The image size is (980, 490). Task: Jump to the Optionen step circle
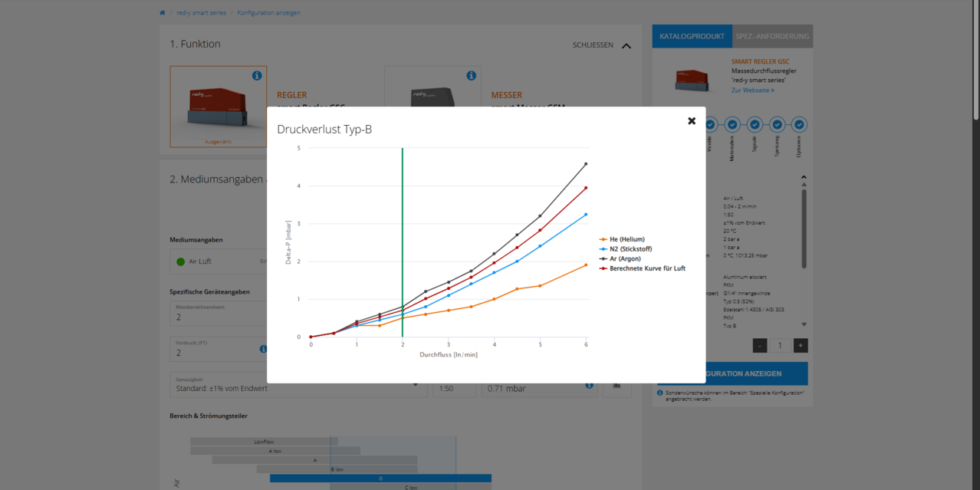(x=799, y=124)
